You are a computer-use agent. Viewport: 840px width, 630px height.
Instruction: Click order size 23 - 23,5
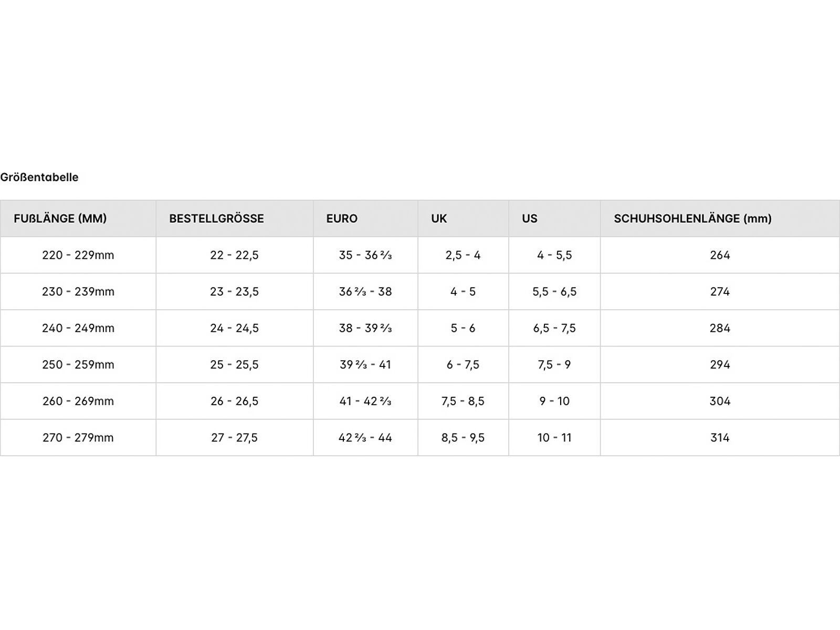pyautogui.click(x=234, y=291)
